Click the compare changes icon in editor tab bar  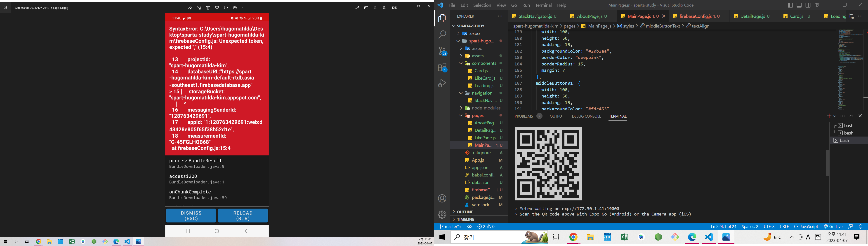pyautogui.click(x=851, y=16)
